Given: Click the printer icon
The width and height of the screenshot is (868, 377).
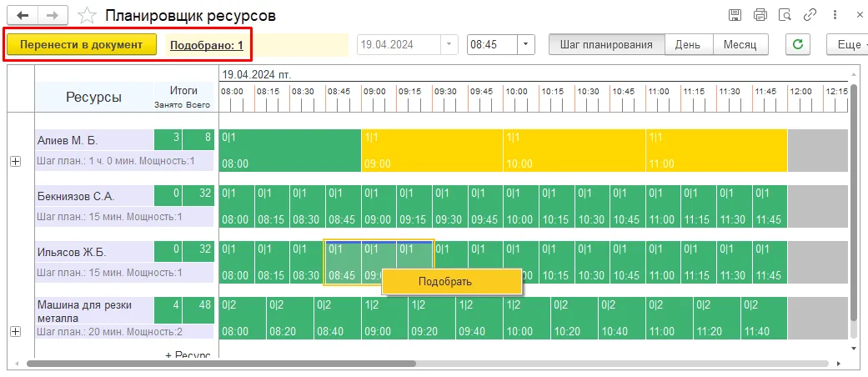Looking at the screenshot, I should (760, 15).
